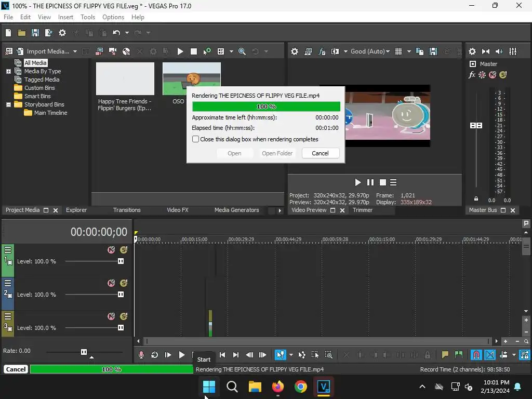Adjust the Master volume fader

point(476,126)
